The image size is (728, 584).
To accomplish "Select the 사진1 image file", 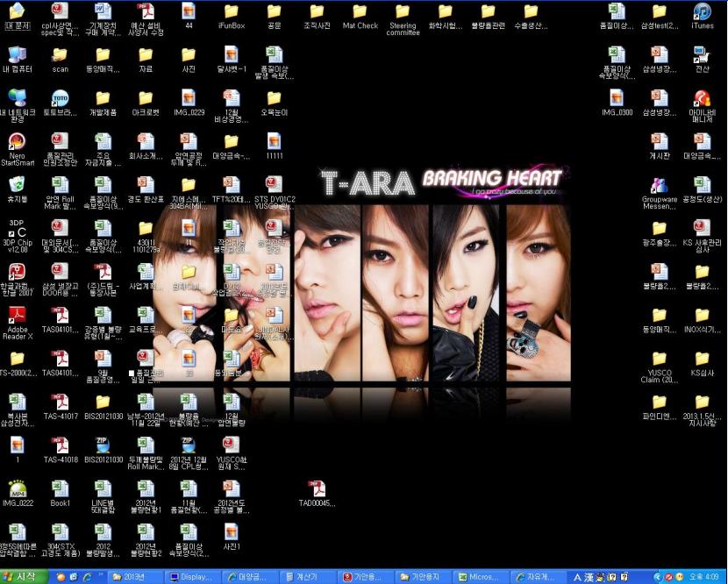I will point(232,536).
